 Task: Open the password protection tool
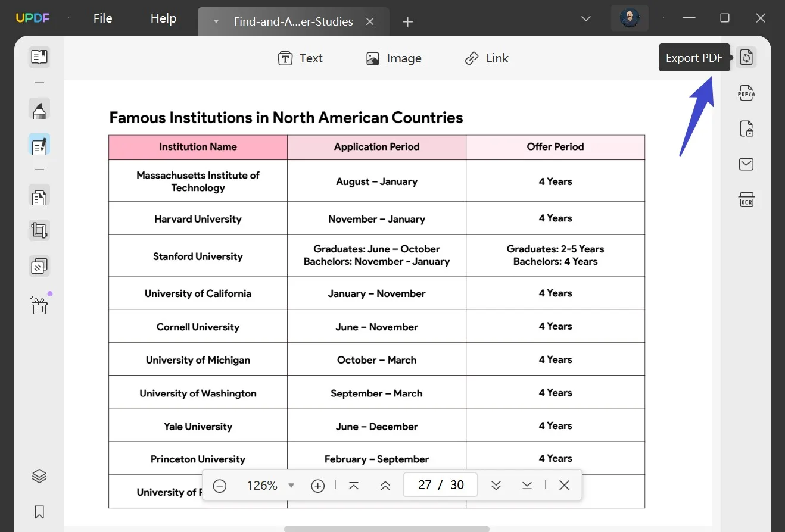[746, 129]
